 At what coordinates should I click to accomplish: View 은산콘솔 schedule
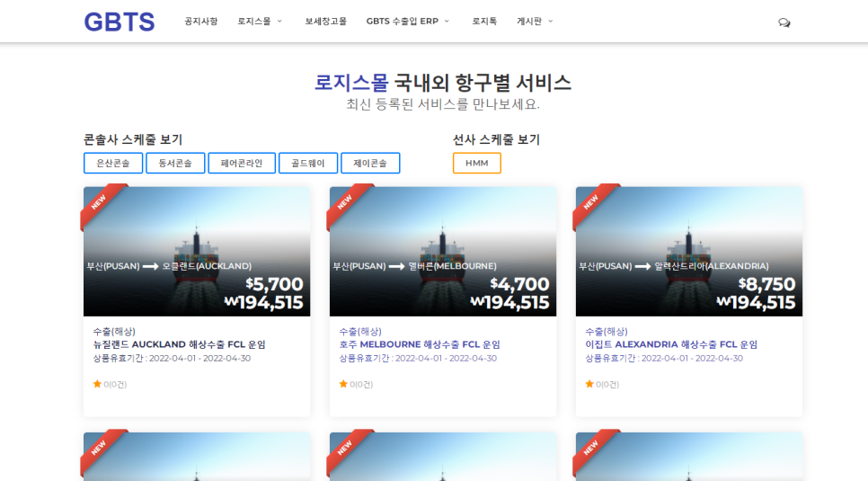(113, 163)
